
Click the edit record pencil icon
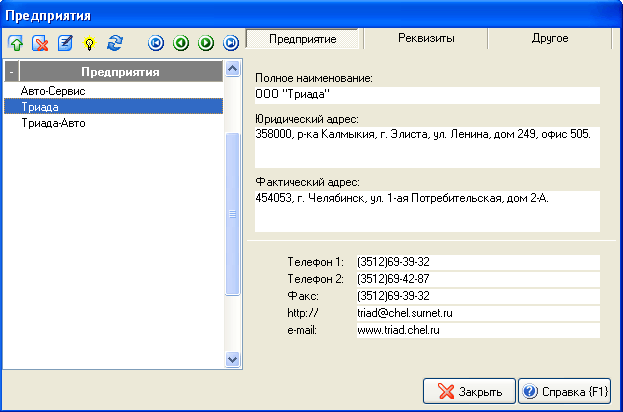point(65,43)
